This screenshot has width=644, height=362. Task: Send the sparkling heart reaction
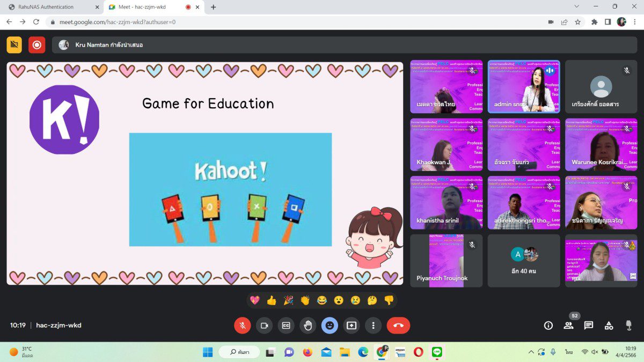click(255, 300)
